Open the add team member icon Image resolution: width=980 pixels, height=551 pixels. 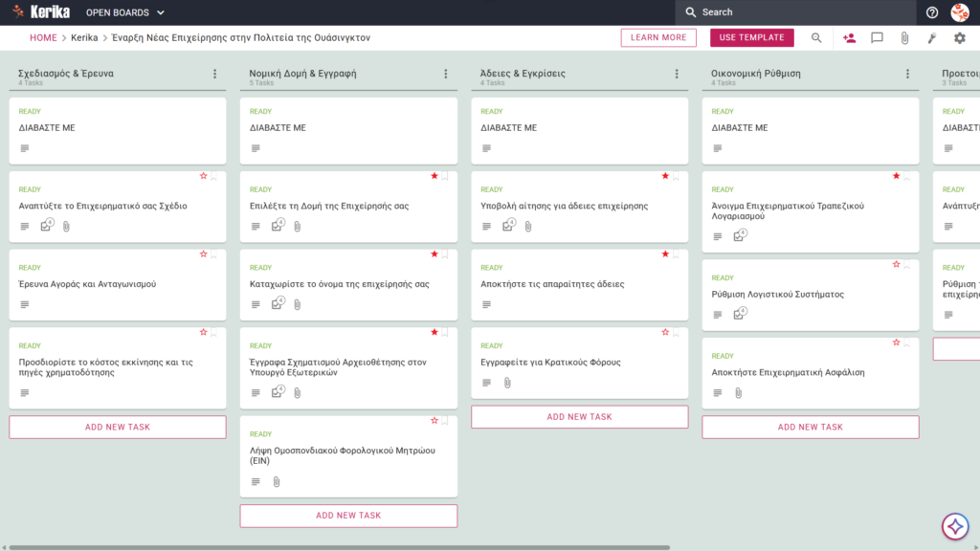click(x=849, y=38)
